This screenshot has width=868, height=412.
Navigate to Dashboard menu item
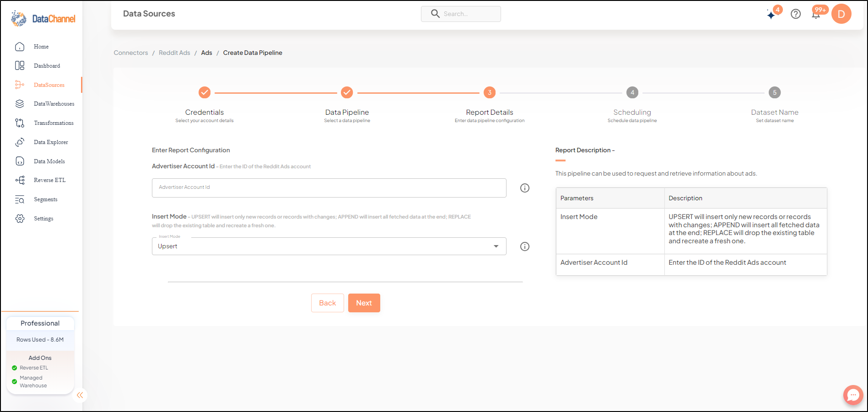(x=47, y=66)
